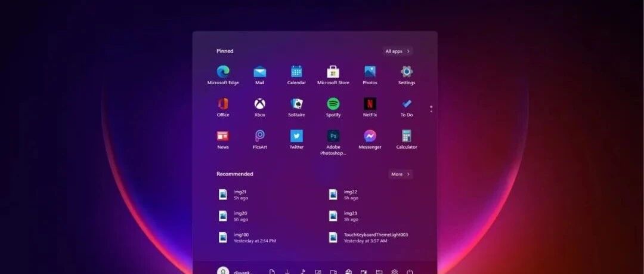
Task: Go to next pinned apps page dots
Action: 431,109
